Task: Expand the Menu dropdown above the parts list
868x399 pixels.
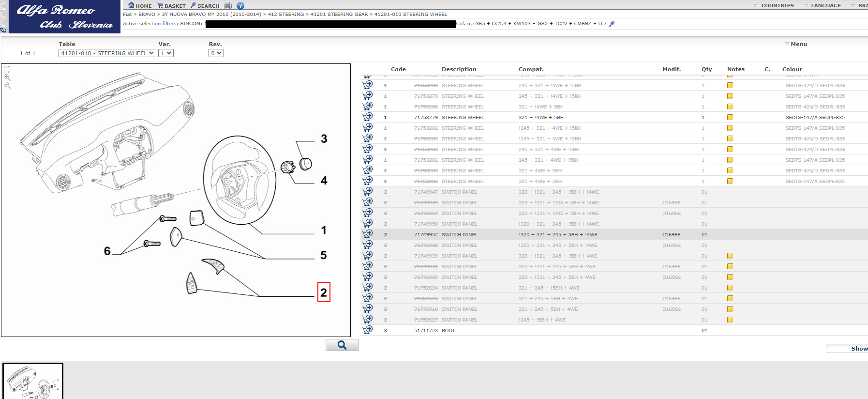Action: tap(795, 44)
